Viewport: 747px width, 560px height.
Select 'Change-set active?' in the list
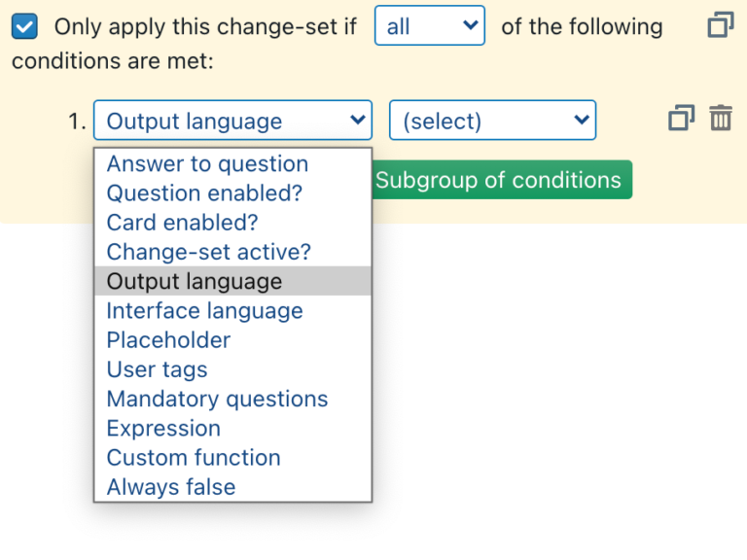[x=208, y=252]
